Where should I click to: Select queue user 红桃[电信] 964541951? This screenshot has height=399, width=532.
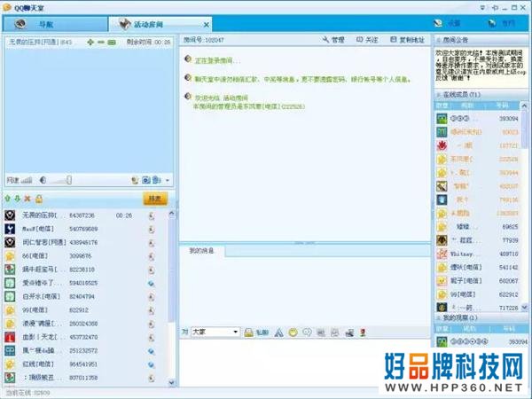[85, 364]
